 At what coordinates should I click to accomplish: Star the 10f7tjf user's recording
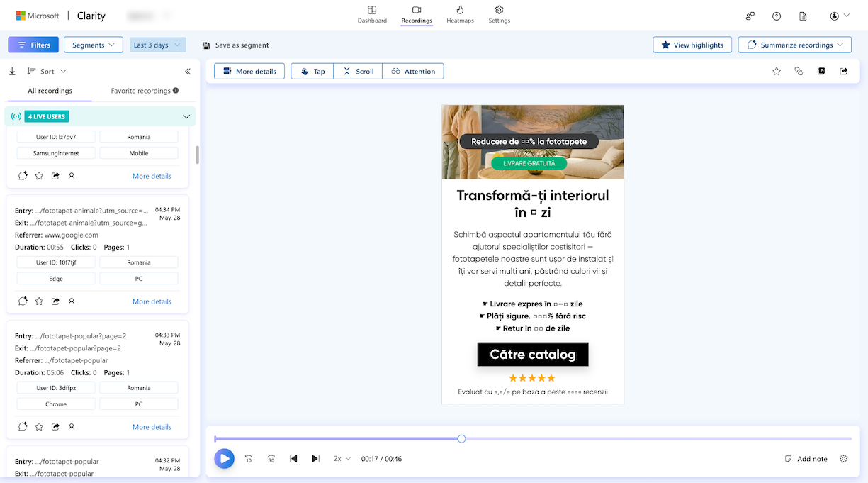point(39,301)
